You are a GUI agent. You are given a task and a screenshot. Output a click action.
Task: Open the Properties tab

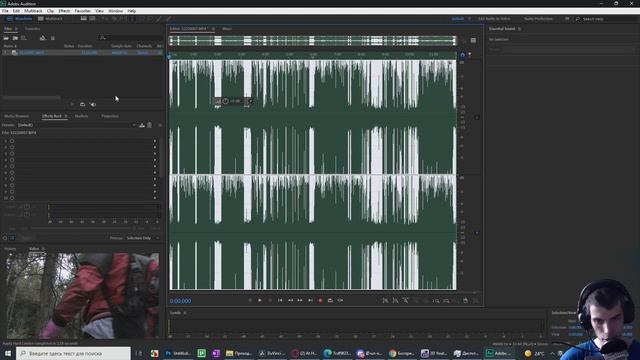[110, 116]
